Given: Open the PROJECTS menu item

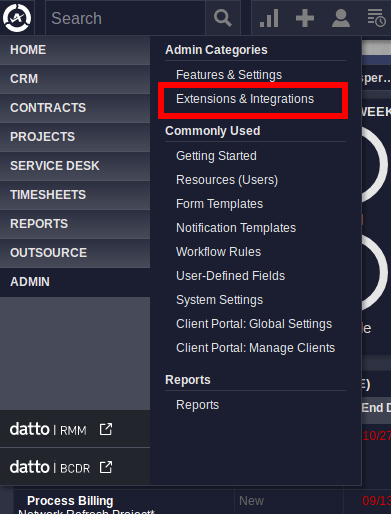Looking at the screenshot, I should 75,137.
